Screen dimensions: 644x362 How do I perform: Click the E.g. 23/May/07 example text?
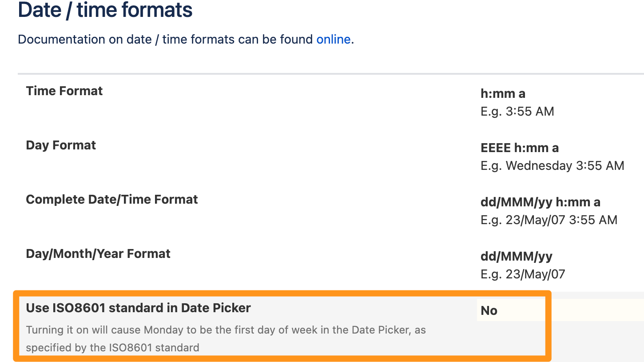point(523,274)
